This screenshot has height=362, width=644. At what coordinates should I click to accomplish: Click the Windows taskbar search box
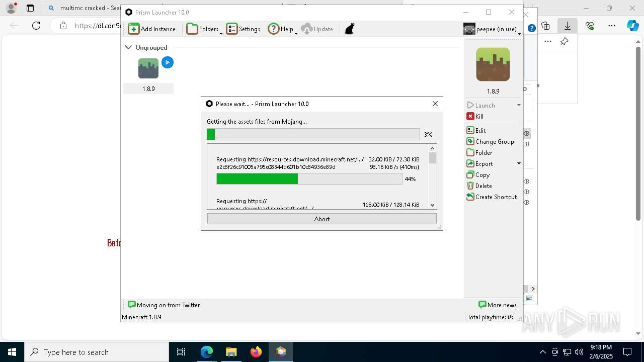(x=97, y=352)
